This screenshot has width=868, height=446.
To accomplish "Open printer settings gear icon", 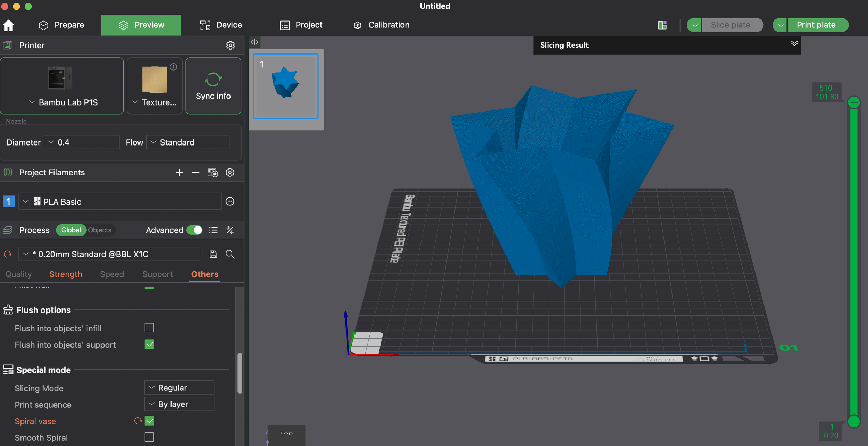I will pyautogui.click(x=230, y=45).
